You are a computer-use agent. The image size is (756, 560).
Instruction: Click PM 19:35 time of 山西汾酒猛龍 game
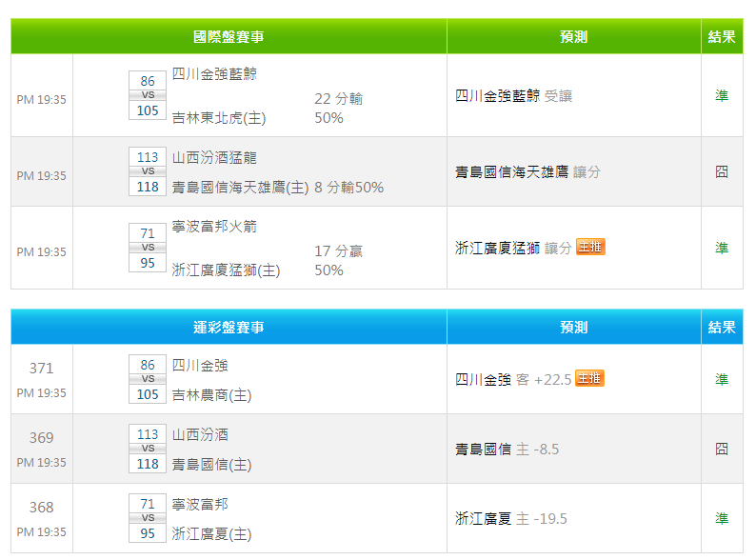(x=42, y=176)
